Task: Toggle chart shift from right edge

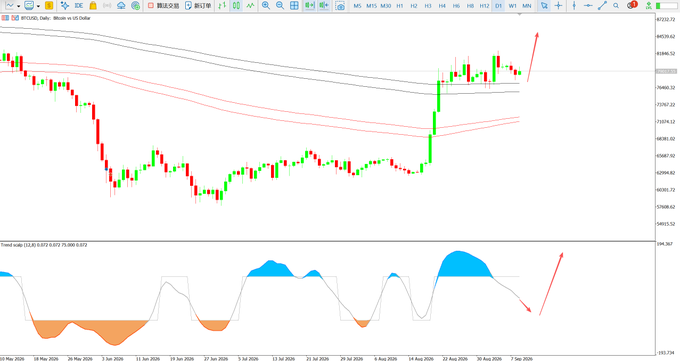Action: (324, 6)
